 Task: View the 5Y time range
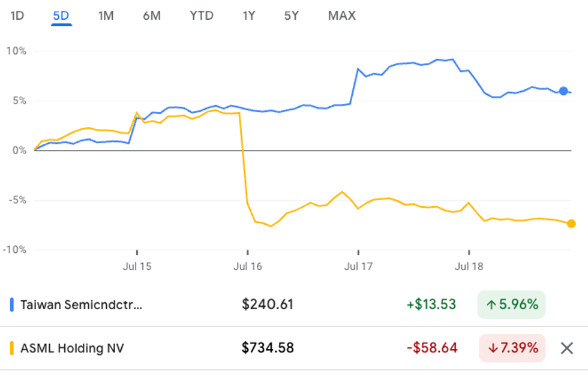pos(292,16)
